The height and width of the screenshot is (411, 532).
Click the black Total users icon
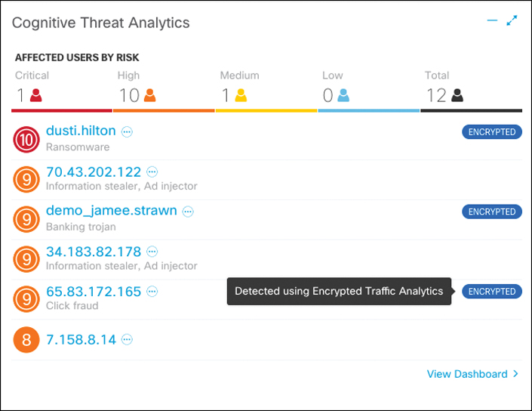tap(457, 95)
